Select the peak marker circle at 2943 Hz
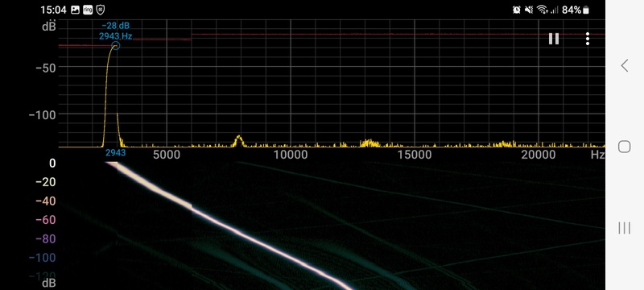Screen dimensions: 644x290 (115, 46)
